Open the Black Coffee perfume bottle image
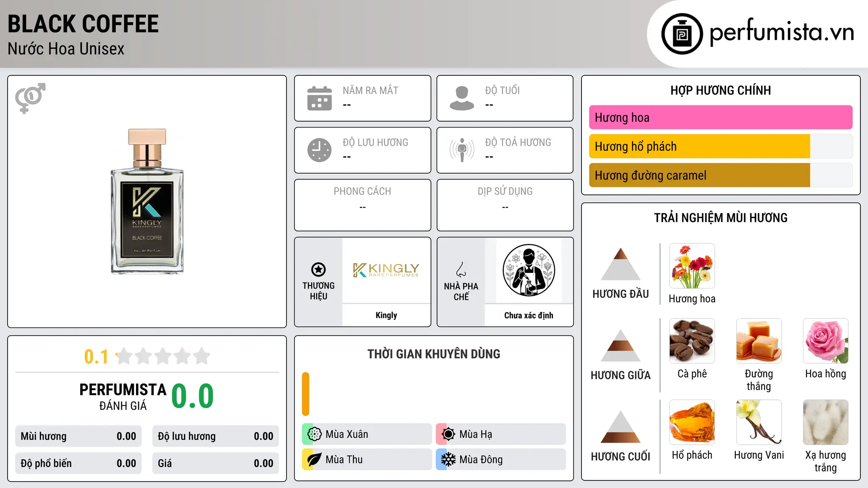The height and width of the screenshot is (488, 868). 147,201
